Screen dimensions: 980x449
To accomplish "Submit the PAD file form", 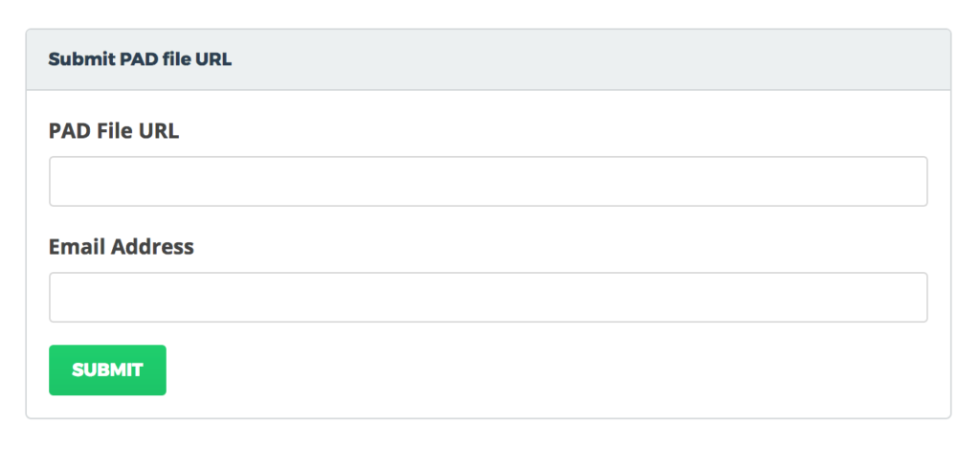I will pos(107,370).
